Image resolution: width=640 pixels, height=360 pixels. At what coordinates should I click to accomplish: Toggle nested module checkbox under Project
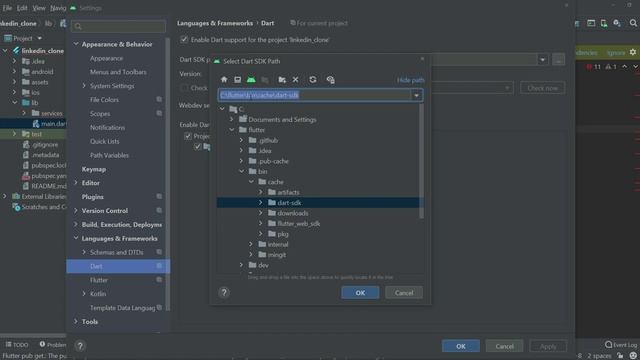198,147
